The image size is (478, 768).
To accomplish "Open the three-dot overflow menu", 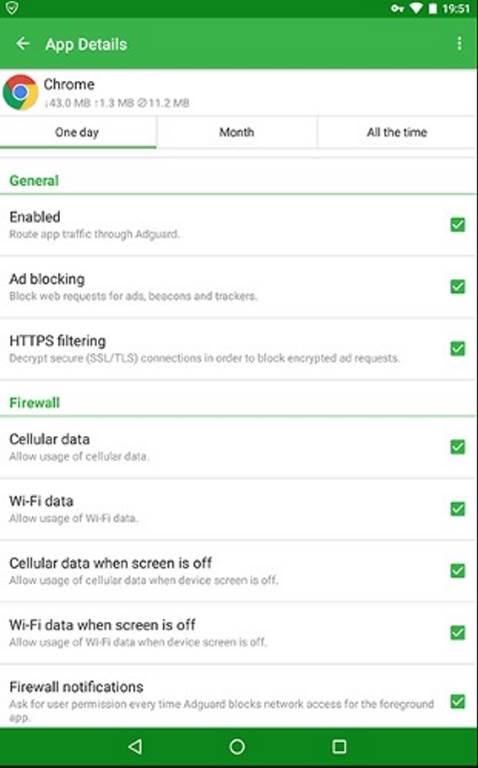I will pos(459,44).
